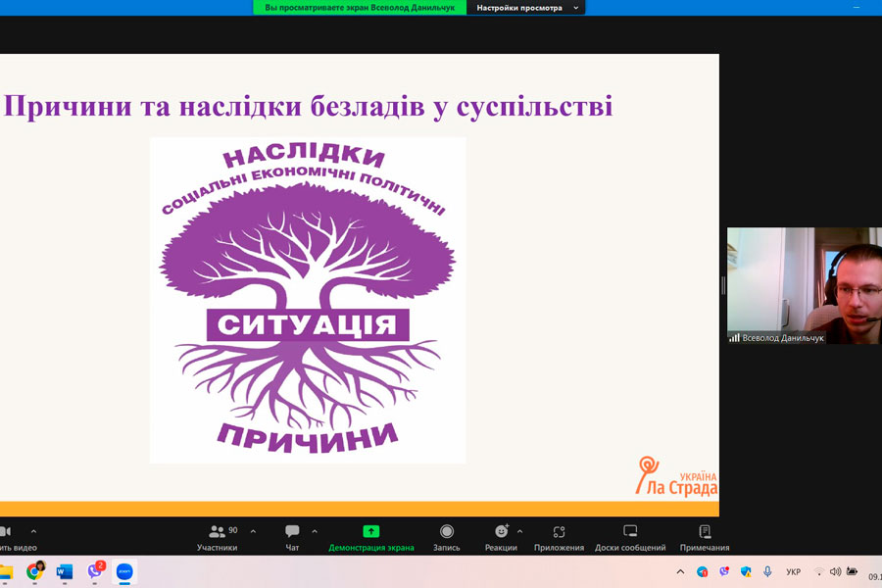Open Windows Security tray icon
This screenshot has width=882, height=588.
(746, 572)
